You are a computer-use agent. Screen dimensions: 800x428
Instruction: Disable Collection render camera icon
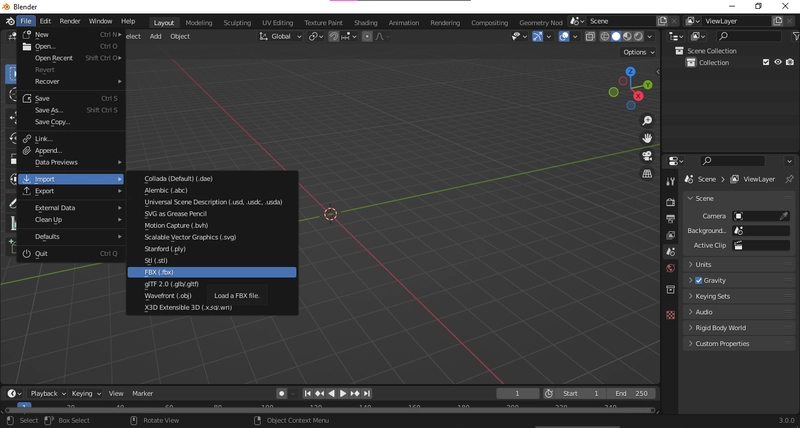click(790, 62)
